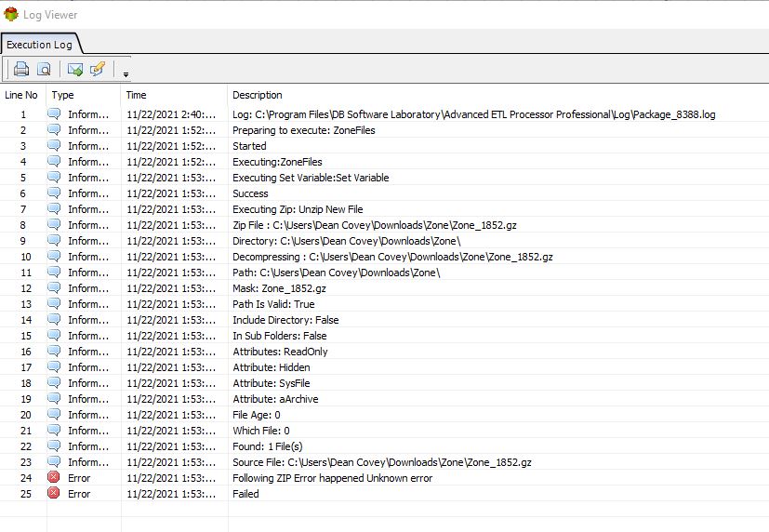Click the time cell on line 2
769x532 pixels.
point(171,130)
